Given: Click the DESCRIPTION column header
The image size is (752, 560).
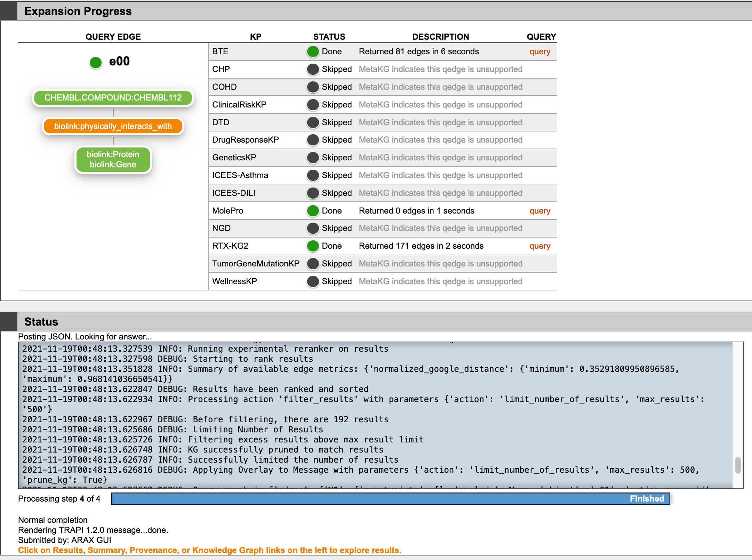Looking at the screenshot, I should tap(441, 37).
